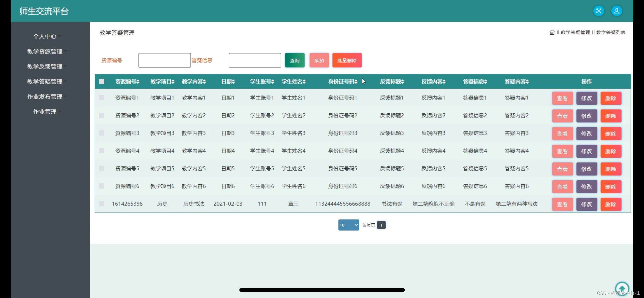Image resolution: width=644 pixels, height=298 pixels.
Task: Click cell 113244445556668888
Action: [343, 204]
